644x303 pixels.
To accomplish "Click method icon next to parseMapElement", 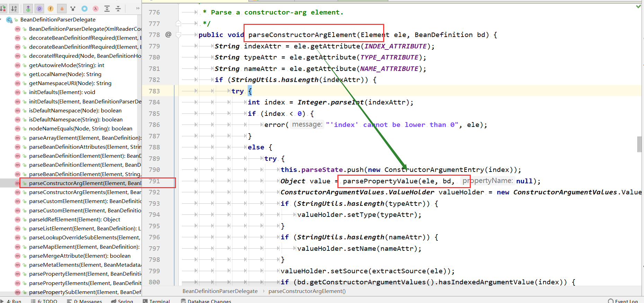I will coord(18,247).
